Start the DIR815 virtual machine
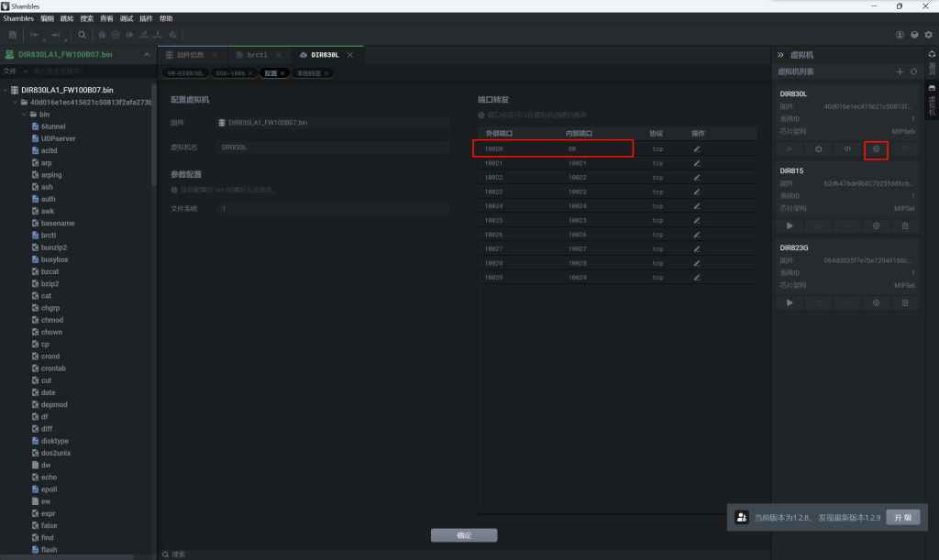The width and height of the screenshot is (939, 560). pyautogui.click(x=790, y=225)
